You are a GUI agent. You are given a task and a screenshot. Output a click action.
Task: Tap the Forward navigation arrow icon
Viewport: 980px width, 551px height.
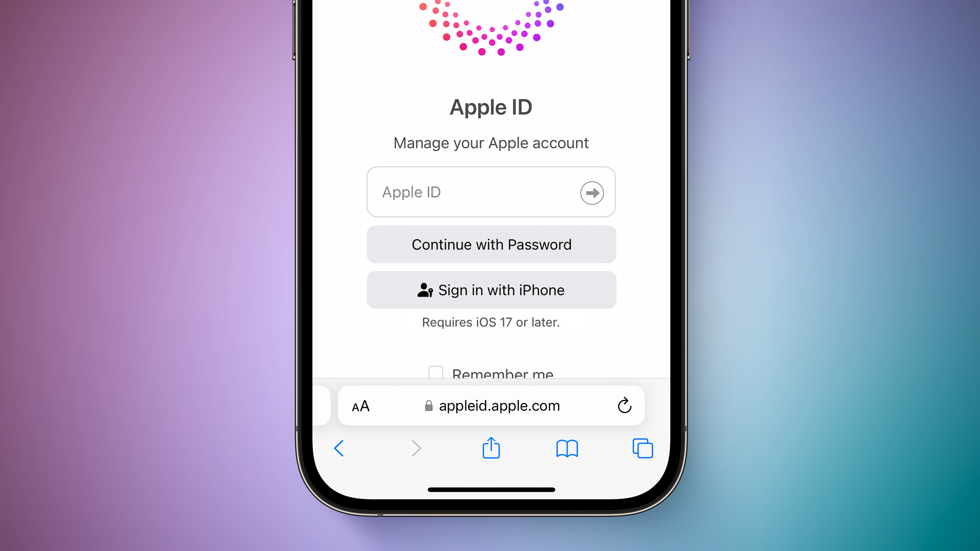click(416, 448)
